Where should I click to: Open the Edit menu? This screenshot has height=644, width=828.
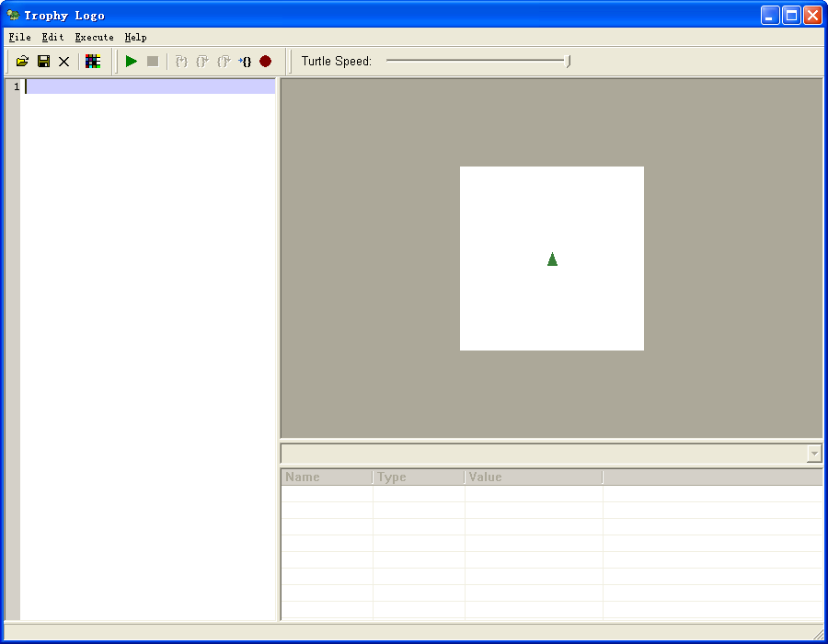pos(52,38)
